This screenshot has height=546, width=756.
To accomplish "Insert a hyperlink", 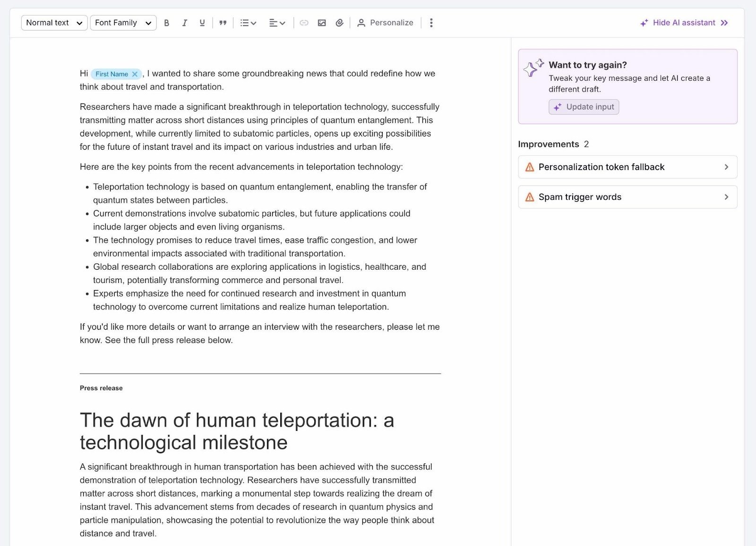I will tap(304, 22).
